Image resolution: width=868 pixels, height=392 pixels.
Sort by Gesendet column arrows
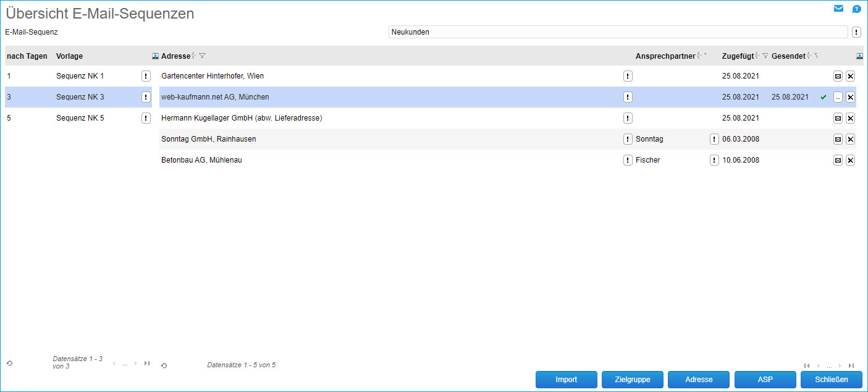(809, 56)
